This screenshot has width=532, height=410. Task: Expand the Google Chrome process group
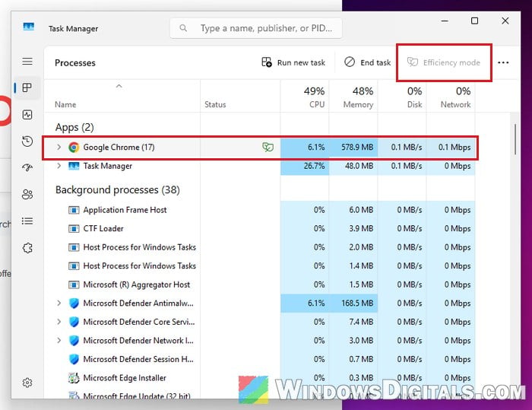pos(59,147)
